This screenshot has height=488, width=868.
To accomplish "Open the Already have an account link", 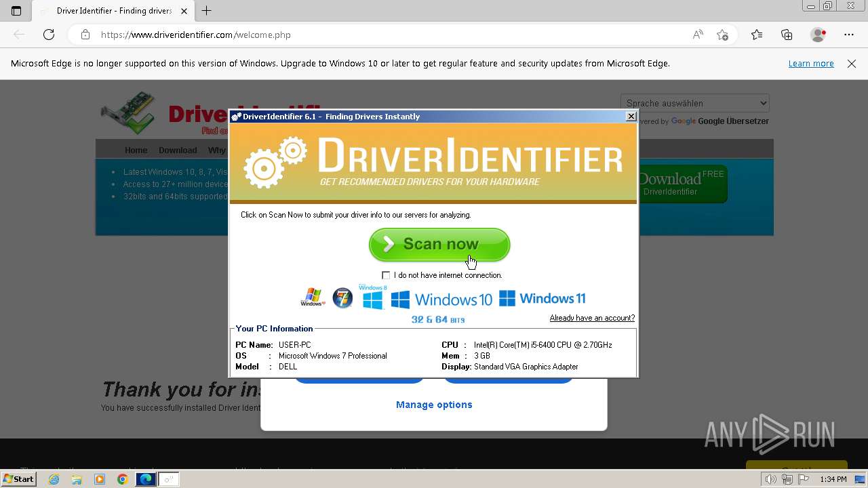I will (x=592, y=318).
